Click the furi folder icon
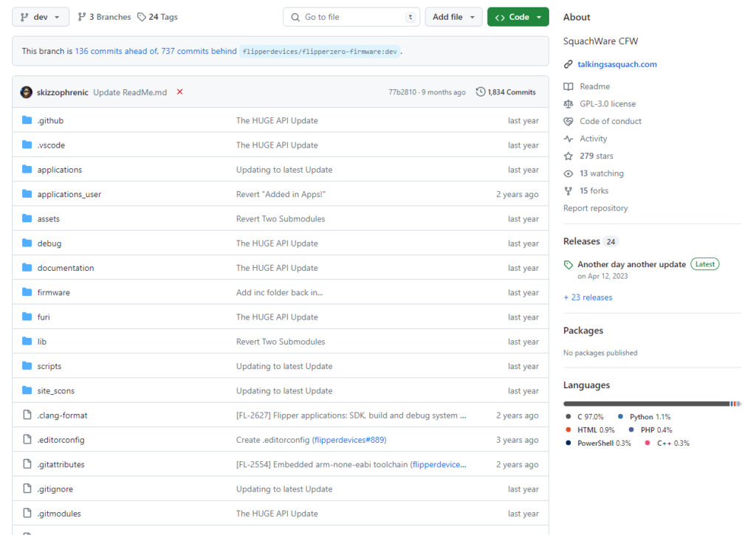 click(x=27, y=317)
